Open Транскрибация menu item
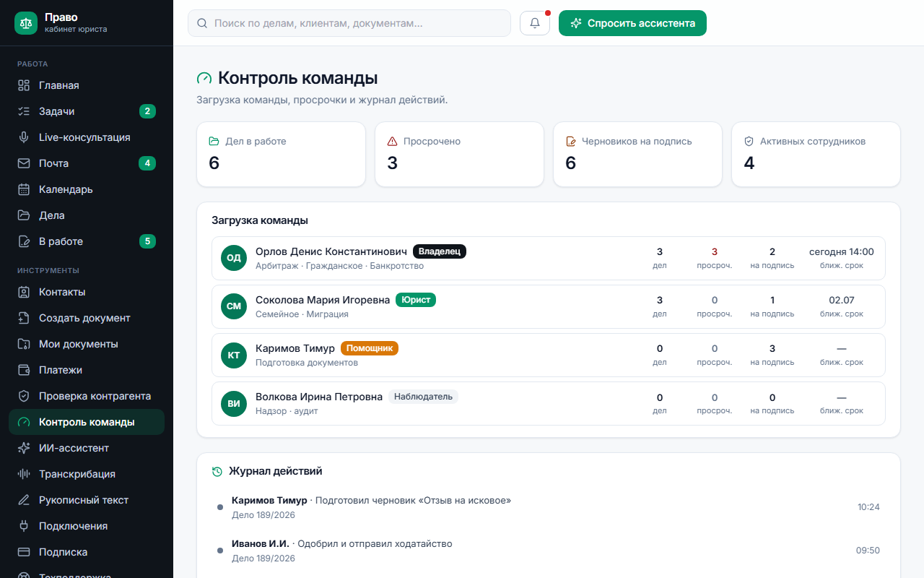Screen dimensions: 924x578 [x=87, y=474]
